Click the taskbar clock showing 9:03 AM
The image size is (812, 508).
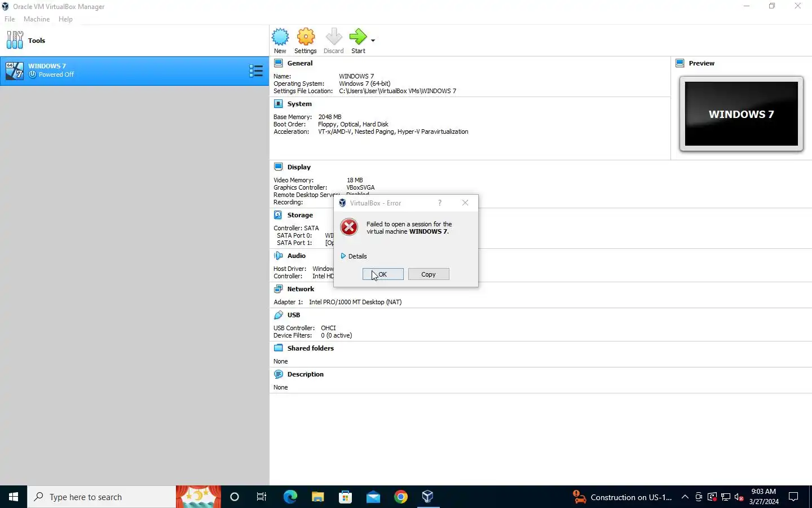[764, 497]
